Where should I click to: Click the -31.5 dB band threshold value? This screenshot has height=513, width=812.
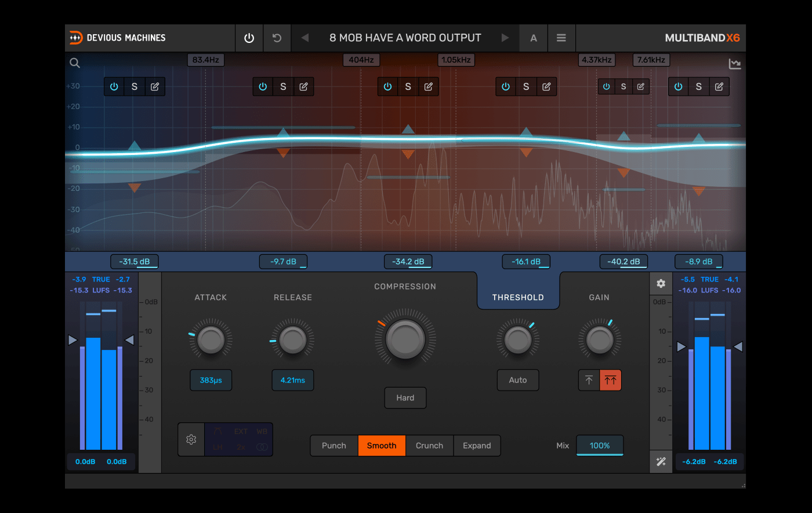tap(135, 262)
